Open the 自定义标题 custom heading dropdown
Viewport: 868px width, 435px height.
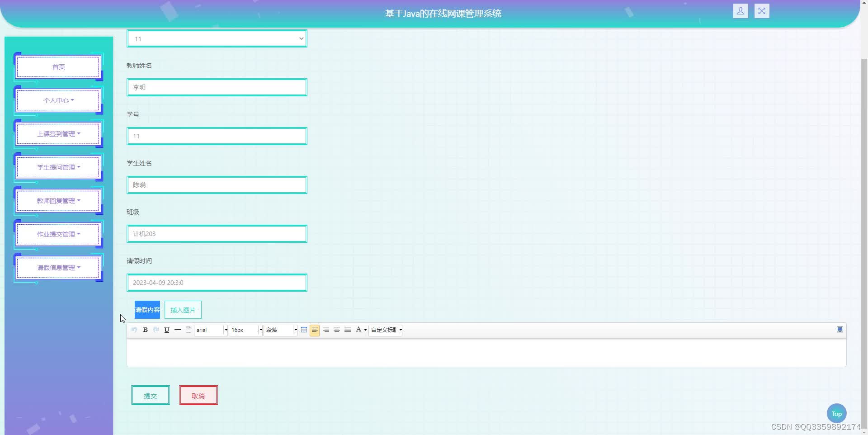tap(386, 330)
